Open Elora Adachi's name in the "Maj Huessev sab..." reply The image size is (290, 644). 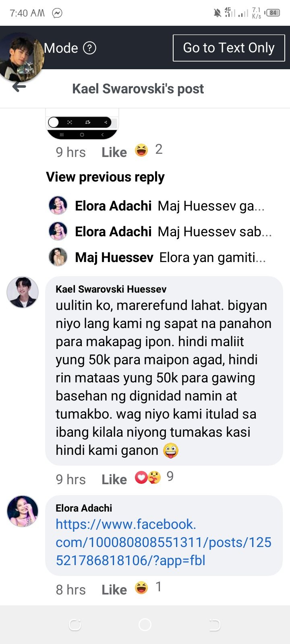click(113, 232)
